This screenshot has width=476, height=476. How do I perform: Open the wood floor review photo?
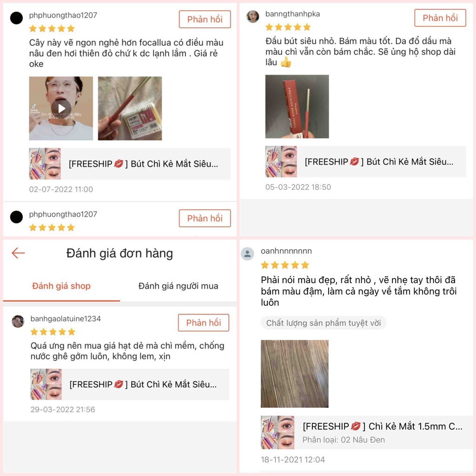pyautogui.click(x=295, y=374)
